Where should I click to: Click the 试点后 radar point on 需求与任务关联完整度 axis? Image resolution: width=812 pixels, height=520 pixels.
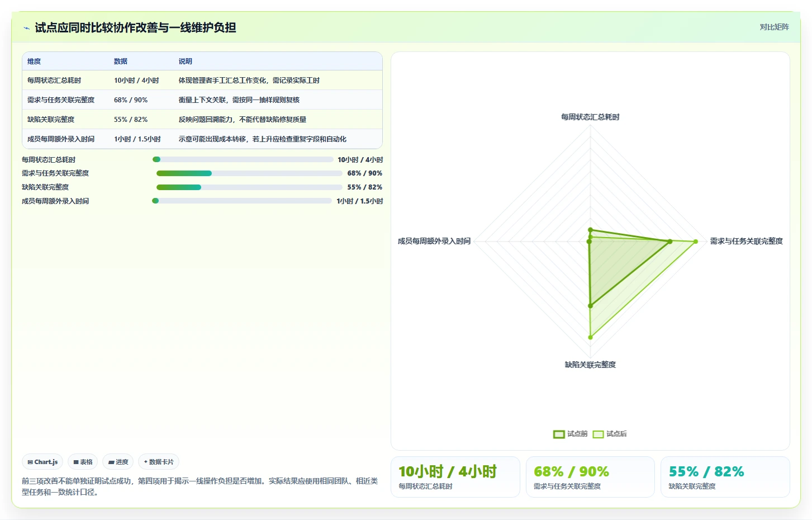tap(696, 242)
